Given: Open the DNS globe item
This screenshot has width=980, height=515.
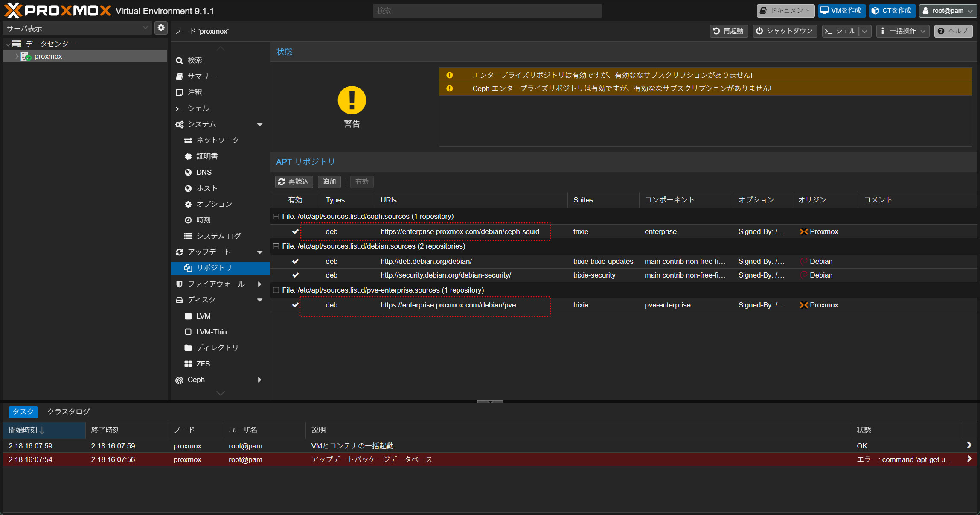Looking at the screenshot, I should pos(204,172).
